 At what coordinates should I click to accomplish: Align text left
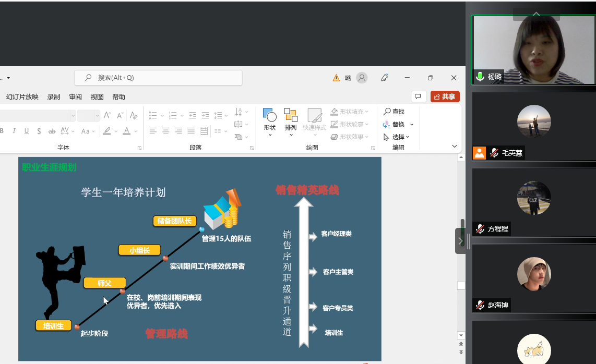pyautogui.click(x=153, y=131)
